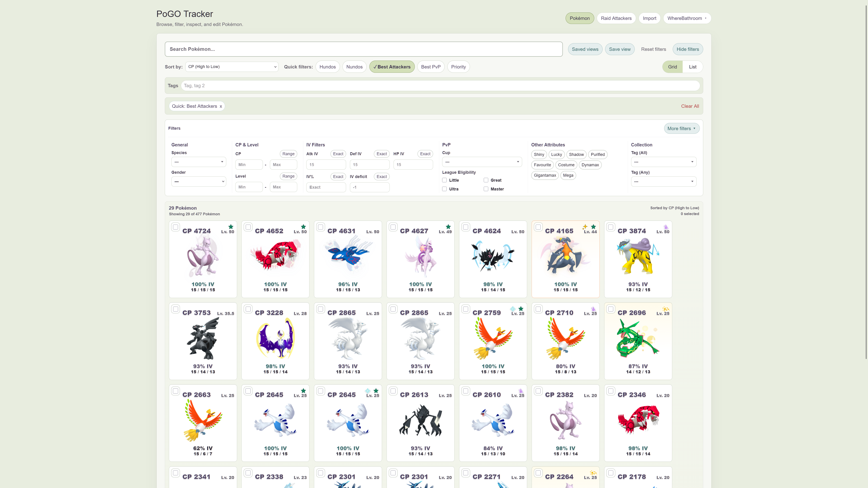Screen dimensions: 868x488
Task: Click the purified icon on CP 2759 card
Action: pos(512,309)
